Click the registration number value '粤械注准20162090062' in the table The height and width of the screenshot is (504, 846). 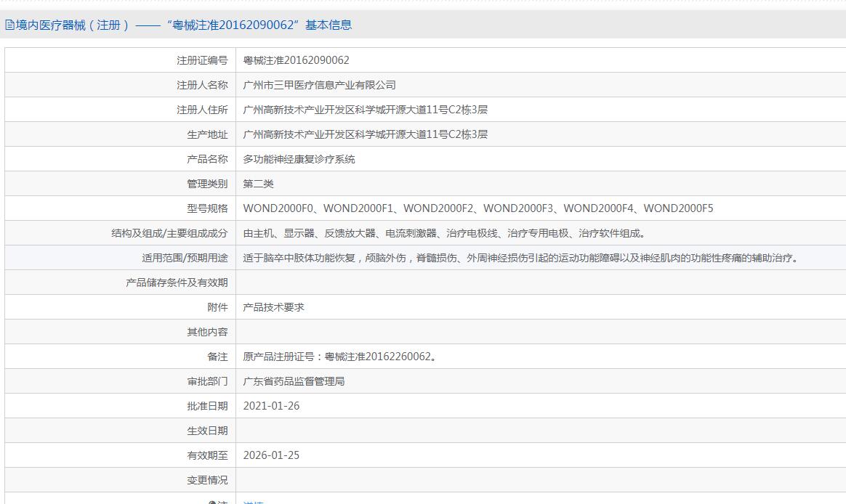[x=297, y=60]
